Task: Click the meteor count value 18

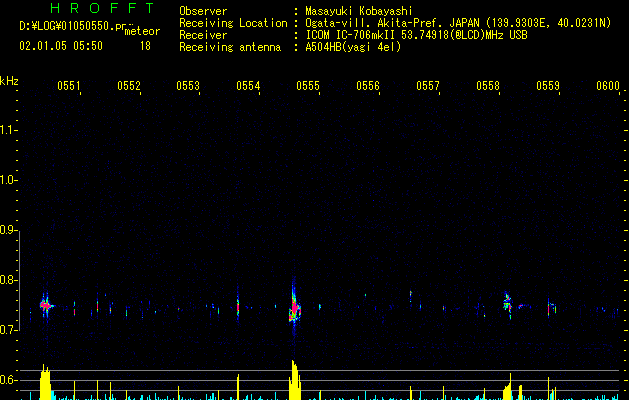Action: (x=145, y=46)
